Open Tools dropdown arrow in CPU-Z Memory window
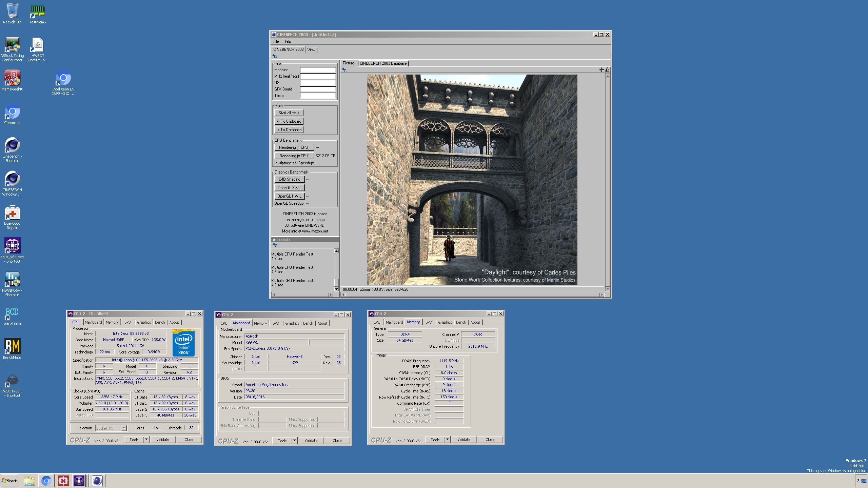This screenshot has height=488, width=868. [447, 440]
